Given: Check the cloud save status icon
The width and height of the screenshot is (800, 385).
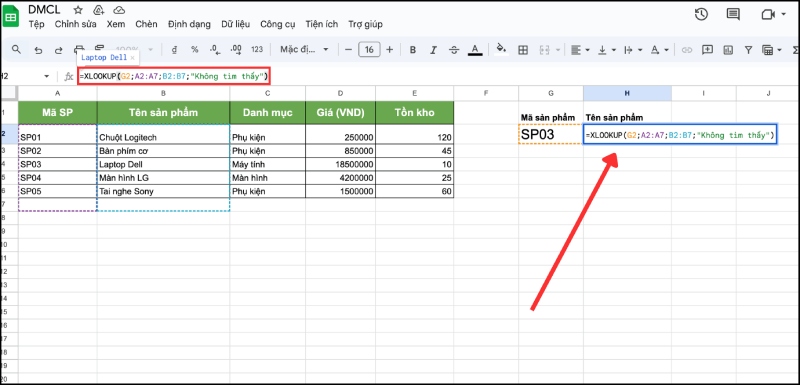Looking at the screenshot, I should 119,10.
